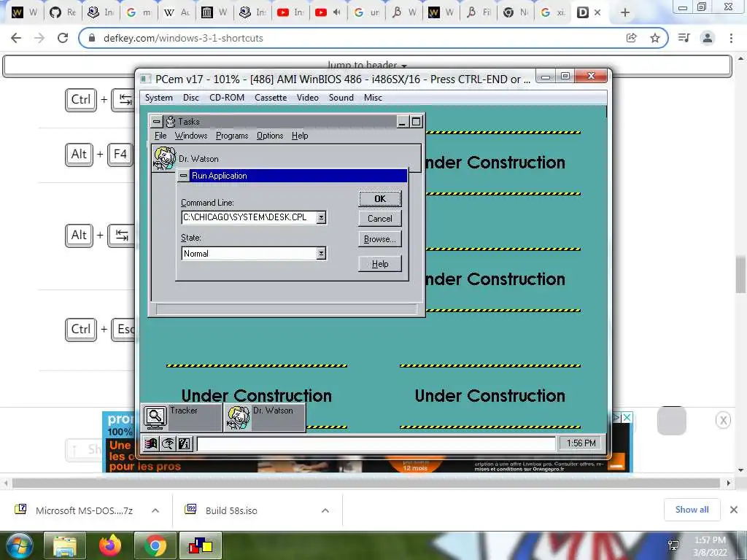747x560 pixels.
Task: Open PCem Misc menu
Action: [373, 98]
